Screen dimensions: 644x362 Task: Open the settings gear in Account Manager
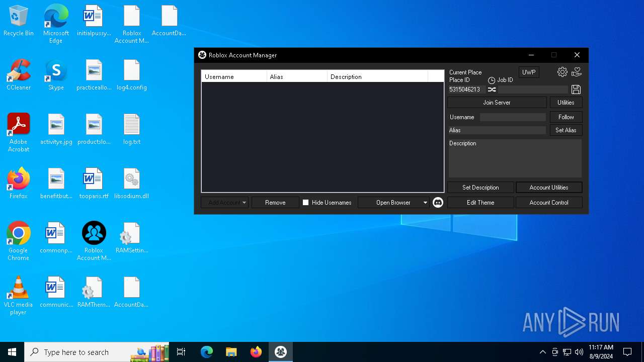(x=562, y=72)
